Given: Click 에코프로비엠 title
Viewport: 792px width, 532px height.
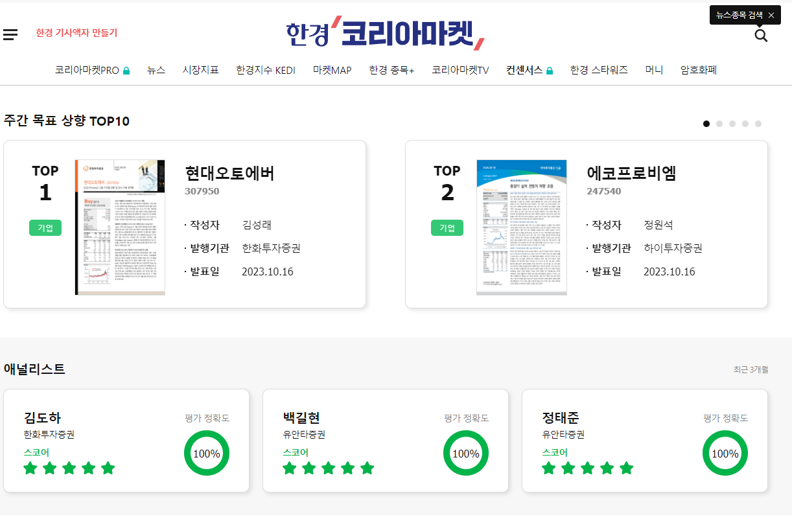Looking at the screenshot, I should 631,174.
